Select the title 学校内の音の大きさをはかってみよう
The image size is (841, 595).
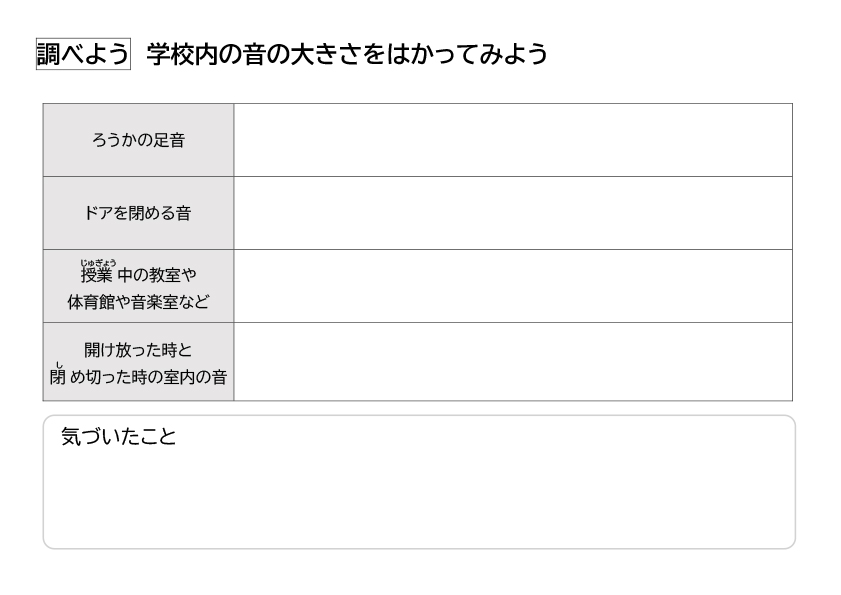(347, 54)
